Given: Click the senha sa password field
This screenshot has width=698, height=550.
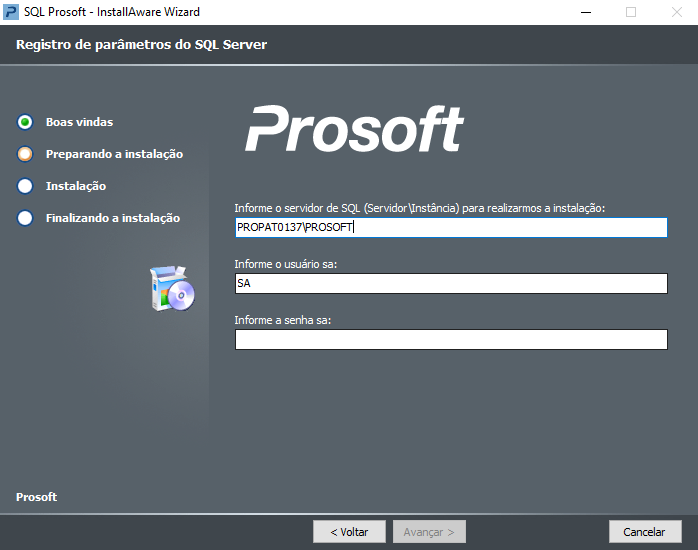Looking at the screenshot, I should point(451,340).
